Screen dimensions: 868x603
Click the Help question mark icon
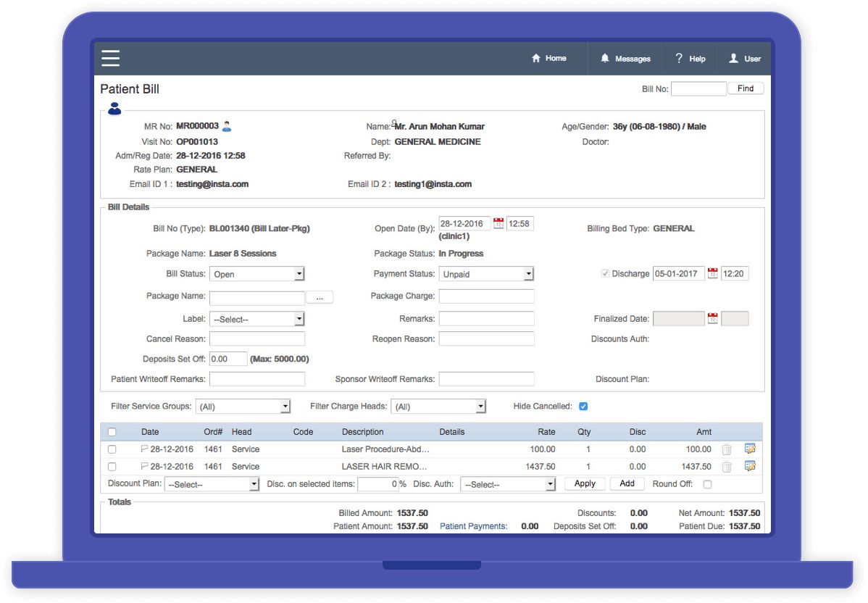pos(679,58)
